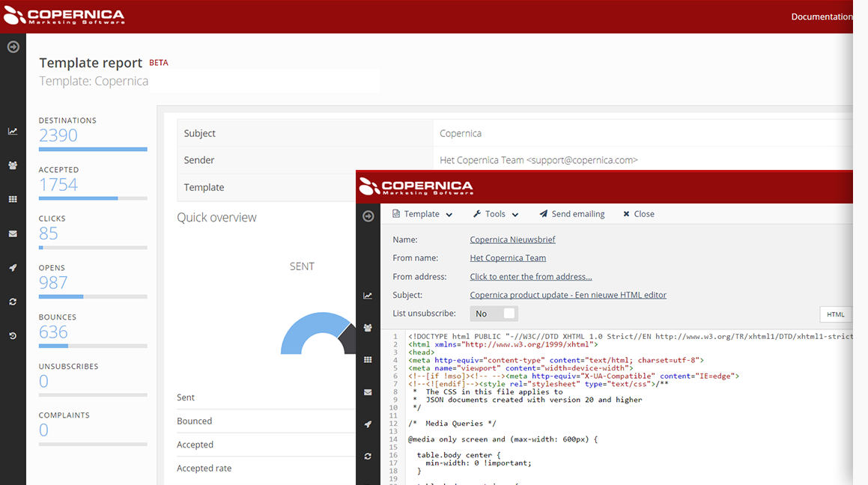Click the Opens progress bar
This screenshot has height=485, width=868.
93,296
